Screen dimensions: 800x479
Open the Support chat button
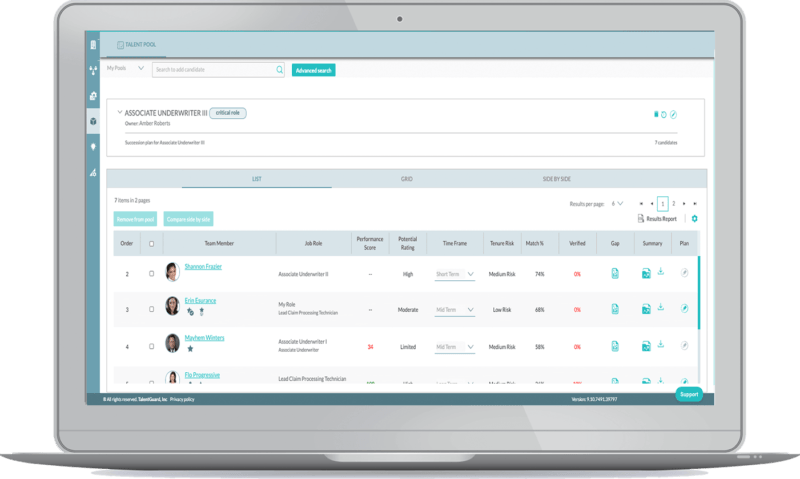click(x=689, y=394)
